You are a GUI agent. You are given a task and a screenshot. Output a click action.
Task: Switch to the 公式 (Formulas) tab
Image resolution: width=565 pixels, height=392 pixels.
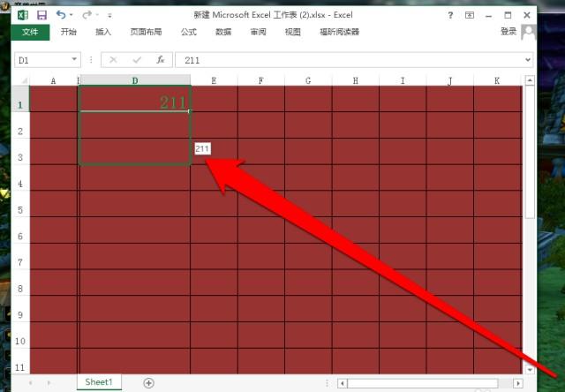[x=189, y=32]
